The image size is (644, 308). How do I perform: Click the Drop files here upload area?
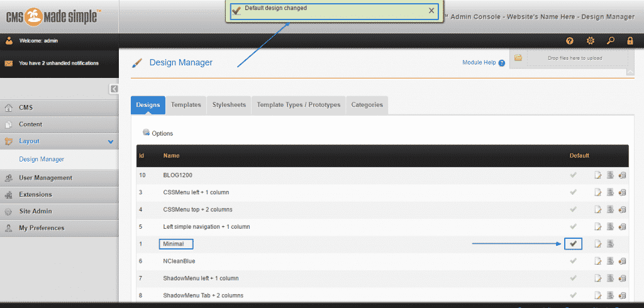[575, 58]
